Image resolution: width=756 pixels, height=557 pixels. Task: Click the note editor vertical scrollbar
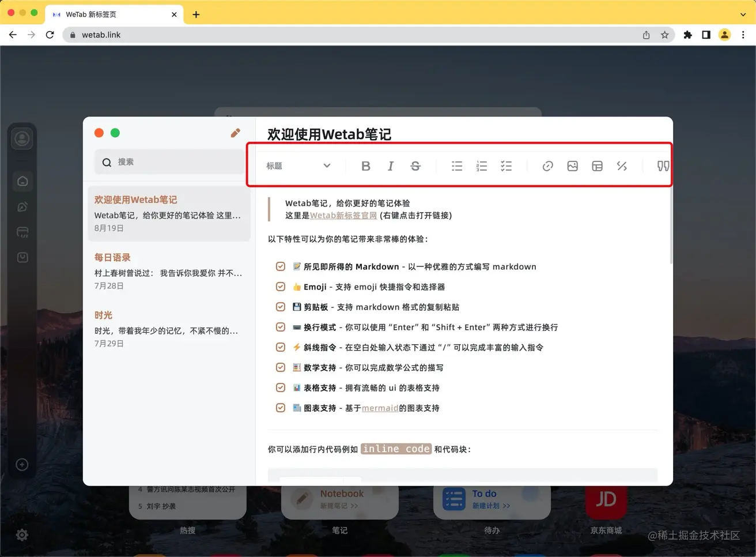pyautogui.click(x=670, y=226)
